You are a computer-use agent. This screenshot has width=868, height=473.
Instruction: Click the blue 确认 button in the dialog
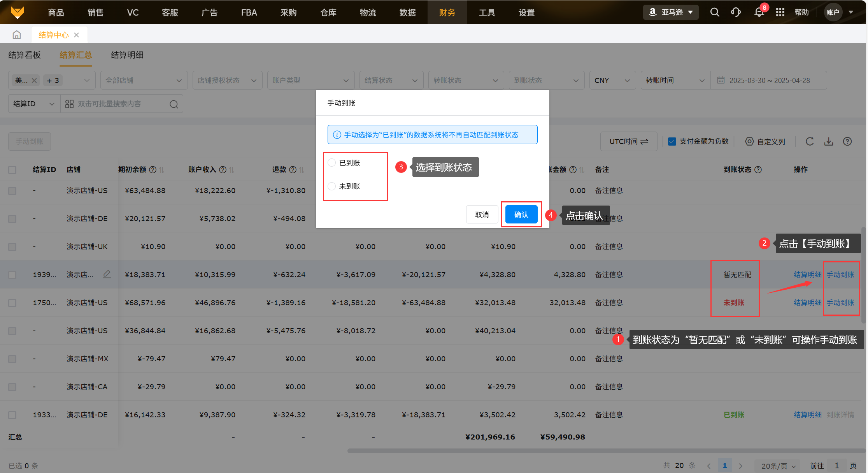pos(521,215)
